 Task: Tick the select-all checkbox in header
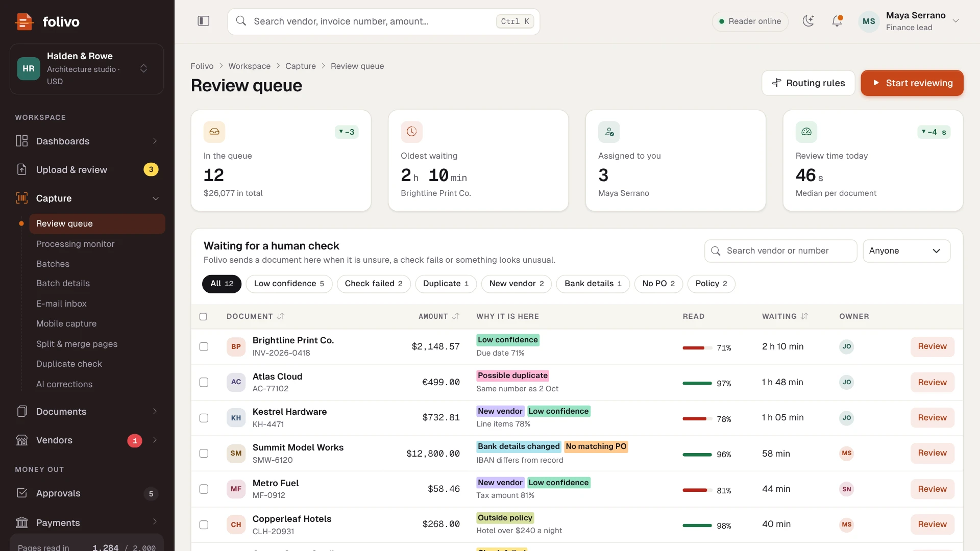pos(203,317)
